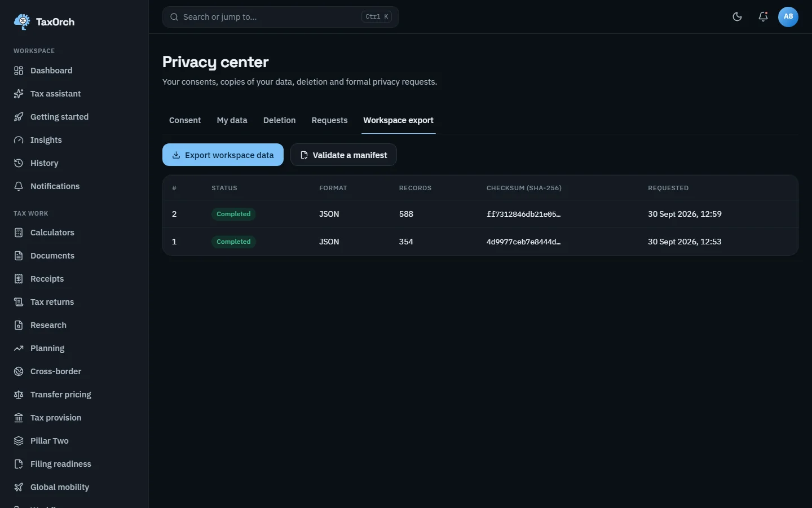This screenshot has height=508, width=812.
Task: Open the A8 user avatar menu
Action: (788, 17)
